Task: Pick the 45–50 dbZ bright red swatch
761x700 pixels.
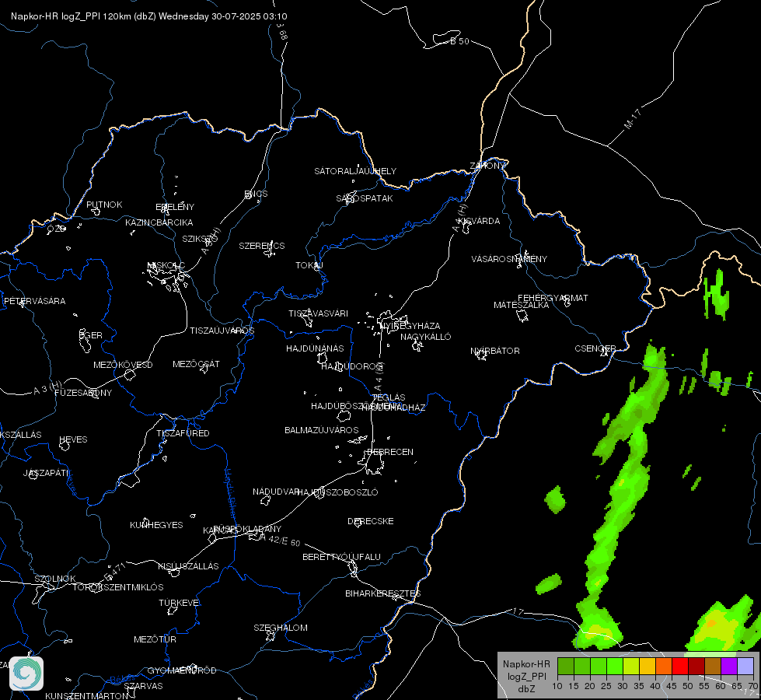Action: 680,666
